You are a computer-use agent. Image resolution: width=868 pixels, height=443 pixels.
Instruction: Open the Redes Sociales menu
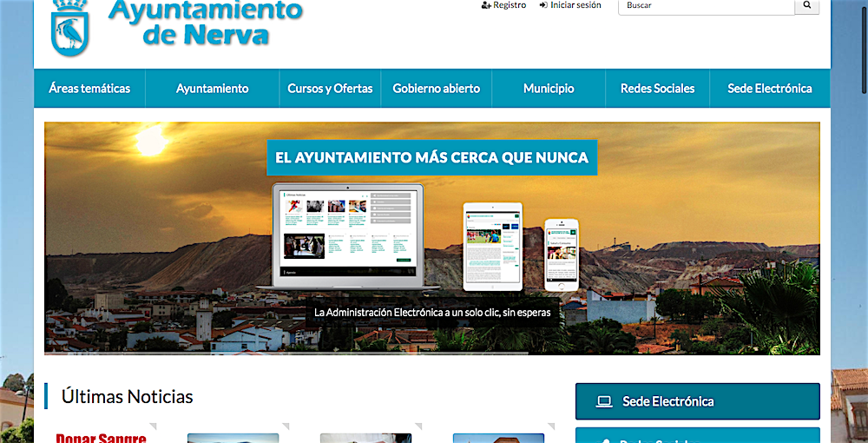point(658,88)
